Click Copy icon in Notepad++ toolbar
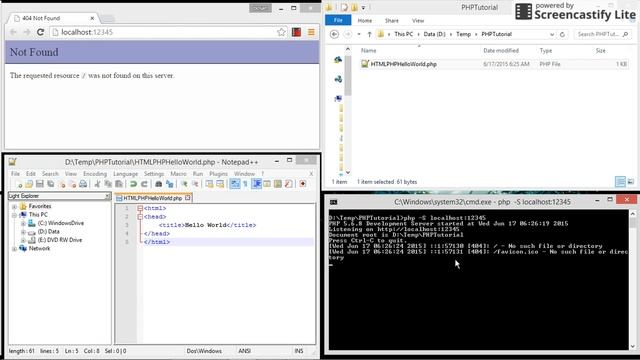The width and height of the screenshot is (640, 360). tap(108, 184)
